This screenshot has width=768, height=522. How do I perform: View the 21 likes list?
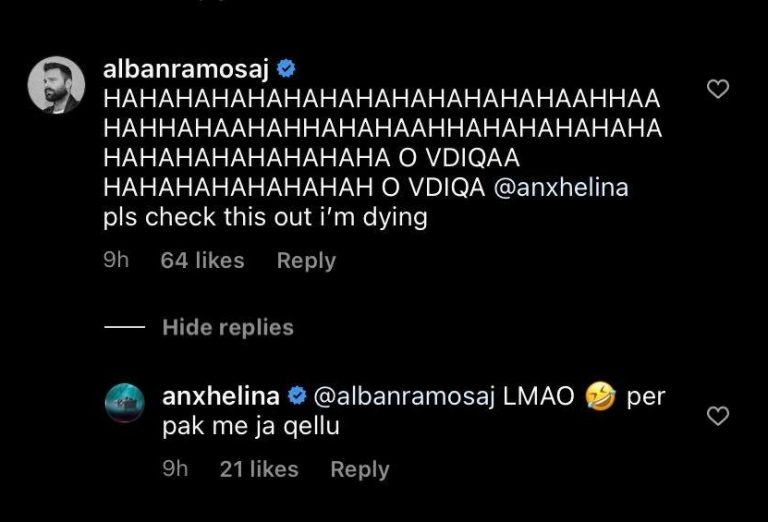pyautogui.click(x=258, y=469)
